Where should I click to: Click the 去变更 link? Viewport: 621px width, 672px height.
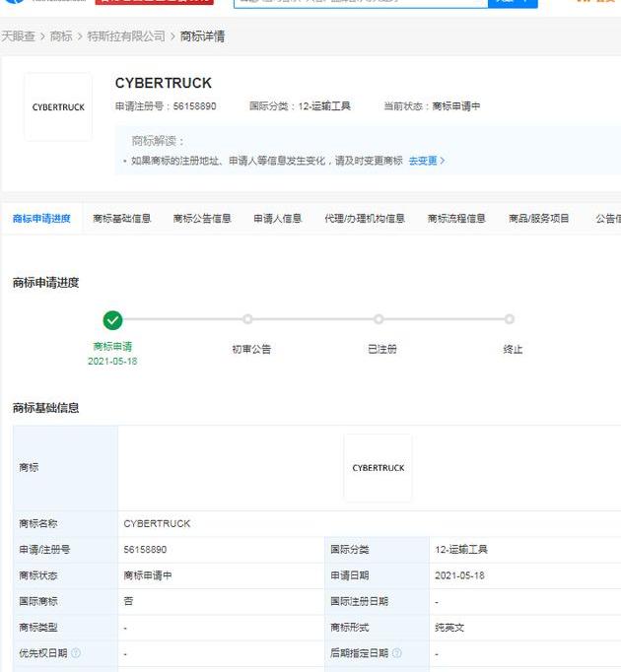point(427,161)
